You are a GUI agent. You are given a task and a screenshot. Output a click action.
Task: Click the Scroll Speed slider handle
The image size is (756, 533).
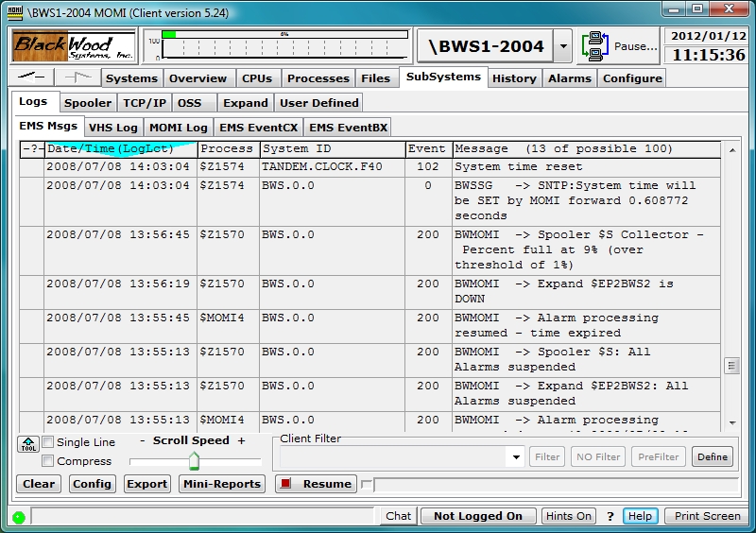[x=194, y=460]
